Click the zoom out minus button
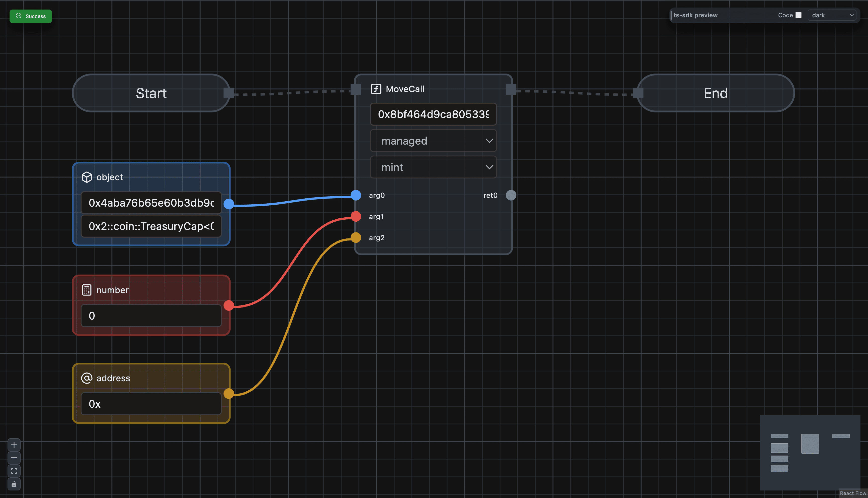Viewport: 868px width, 498px height. [14, 458]
